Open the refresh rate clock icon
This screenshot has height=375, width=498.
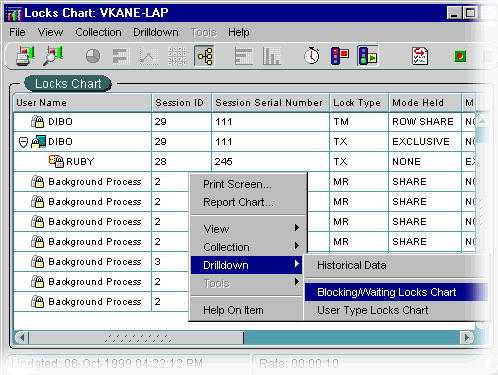pos(312,56)
